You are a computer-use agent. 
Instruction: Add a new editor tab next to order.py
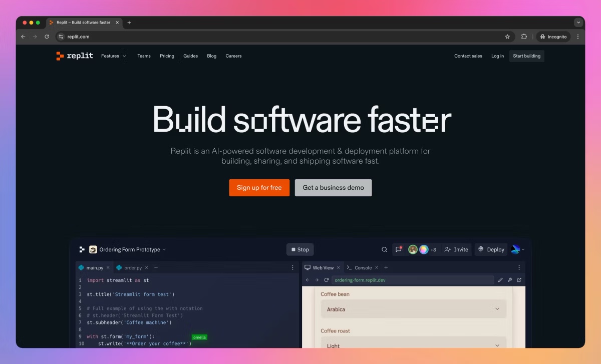(156, 268)
